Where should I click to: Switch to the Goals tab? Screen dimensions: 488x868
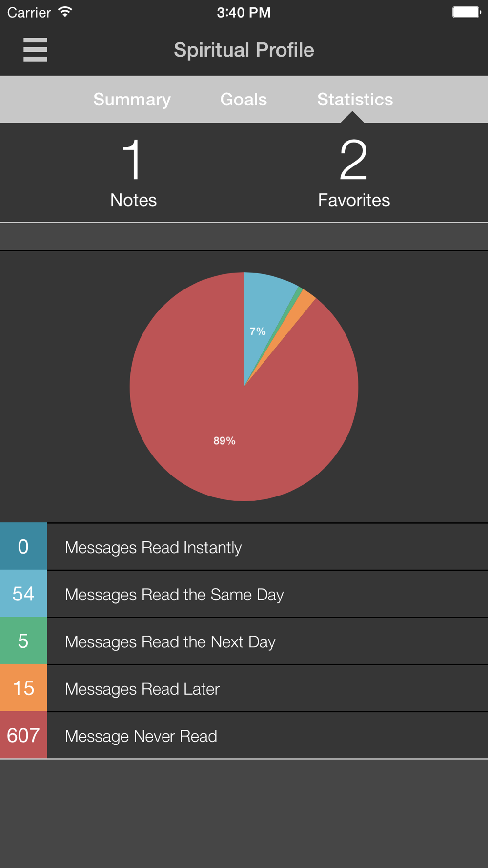coord(244,100)
